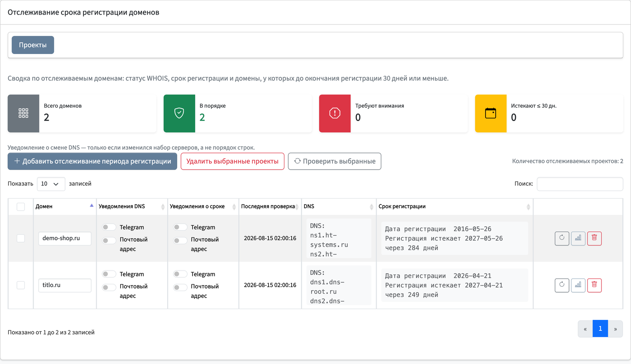Delete the titlo.ru row with trash icon
This screenshot has width=631, height=364.
pyautogui.click(x=594, y=285)
